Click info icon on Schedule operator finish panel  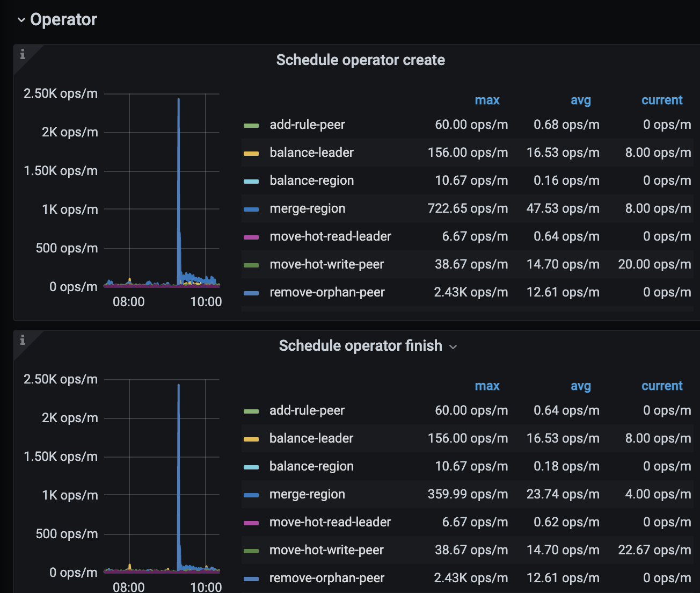pyautogui.click(x=23, y=340)
